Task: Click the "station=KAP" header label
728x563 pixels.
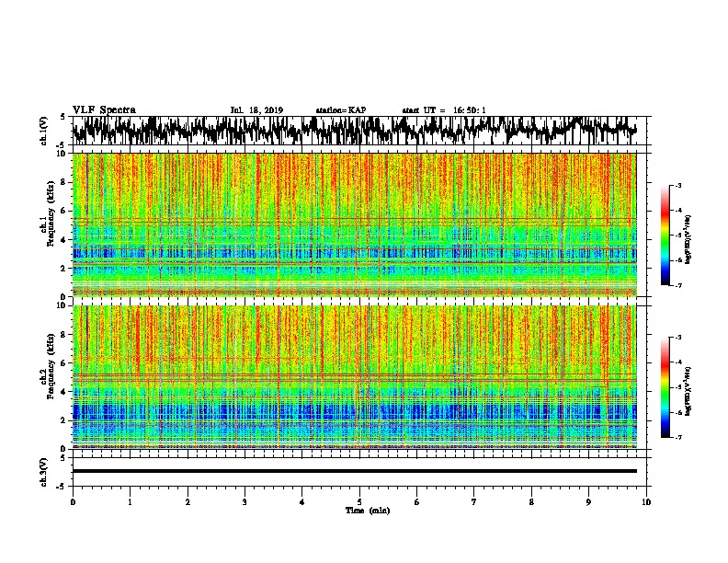Action: coord(341,110)
